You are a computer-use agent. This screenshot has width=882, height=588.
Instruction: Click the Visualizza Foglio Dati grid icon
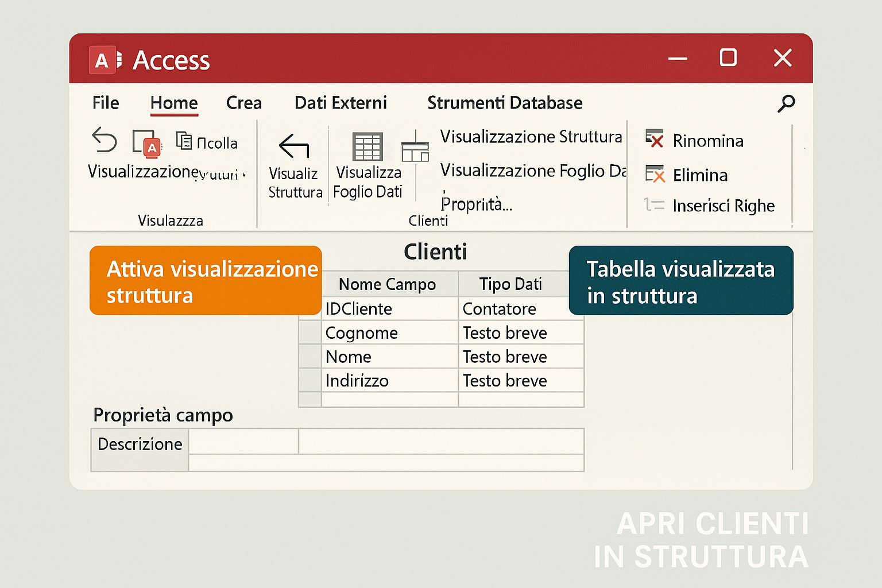367,146
